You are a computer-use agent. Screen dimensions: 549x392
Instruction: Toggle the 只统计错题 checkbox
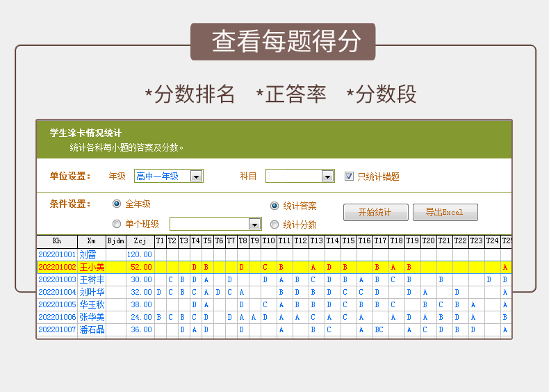[350, 177]
